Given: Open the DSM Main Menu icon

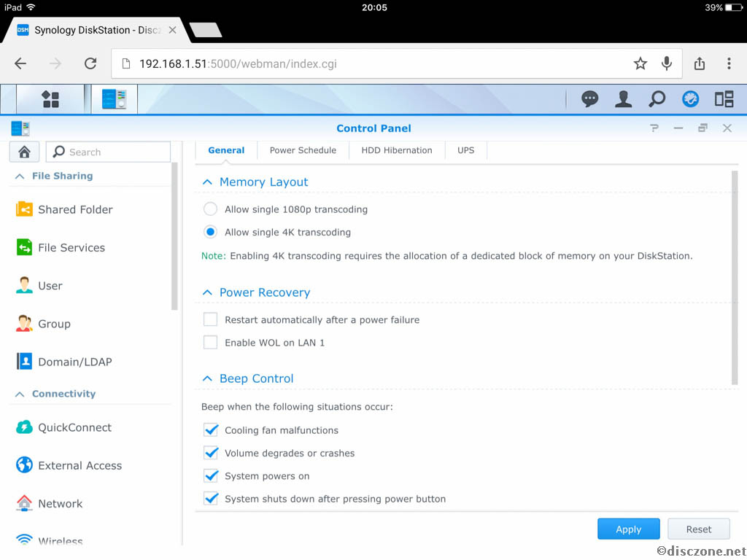Looking at the screenshot, I should click(x=50, y=99).
